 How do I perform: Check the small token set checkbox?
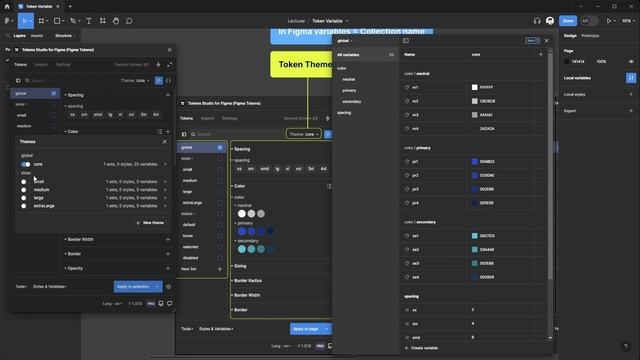(x=53, y=115)
